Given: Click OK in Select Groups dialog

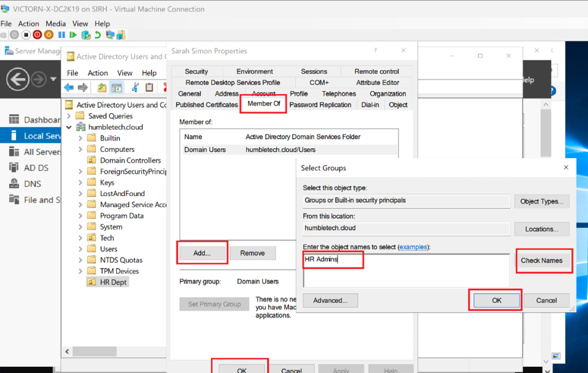Looking at the screenshot, I should [x=496, y=300].
